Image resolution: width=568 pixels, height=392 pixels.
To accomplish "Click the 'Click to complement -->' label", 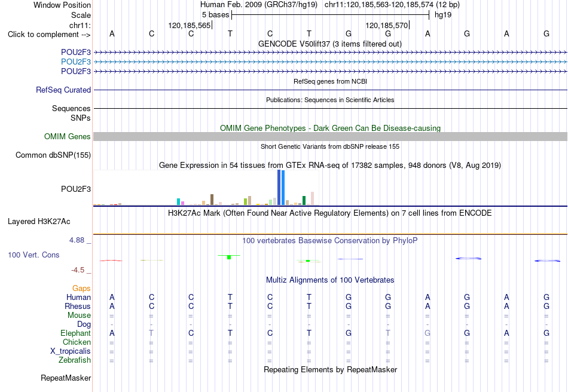I will [49, 35].
